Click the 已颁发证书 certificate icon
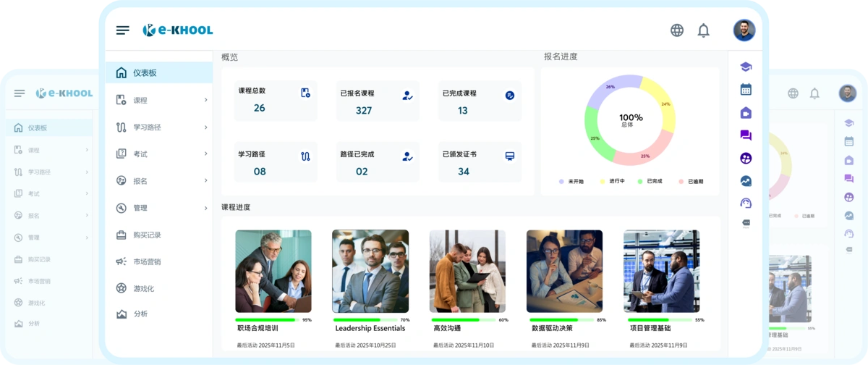 [x=510, y=156]
